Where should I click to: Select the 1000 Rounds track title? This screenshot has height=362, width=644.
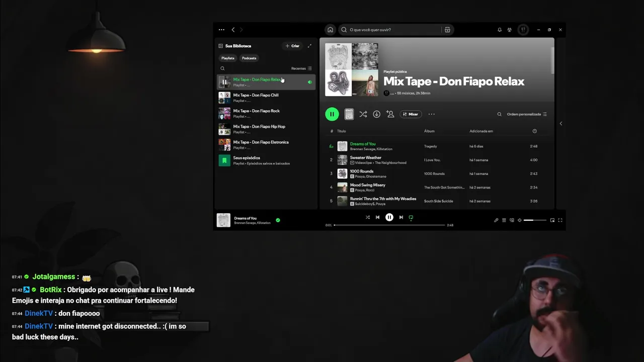[x=362, y=171]
